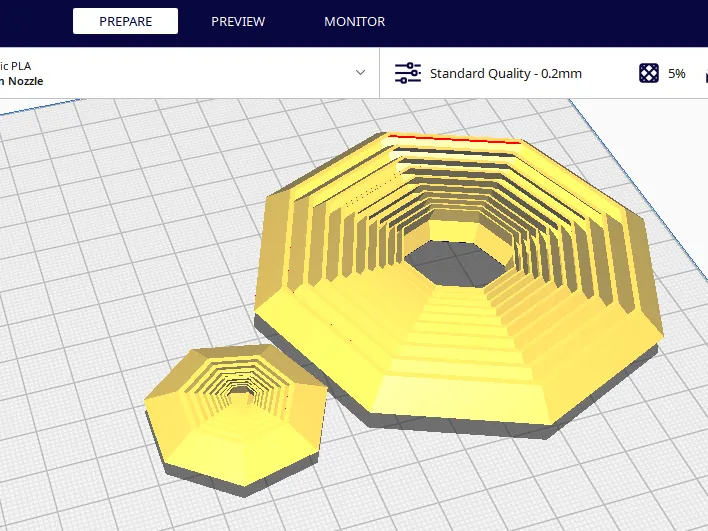Click the 5% infill value
The image size is (708, 531).
click(x=676, y=74)
